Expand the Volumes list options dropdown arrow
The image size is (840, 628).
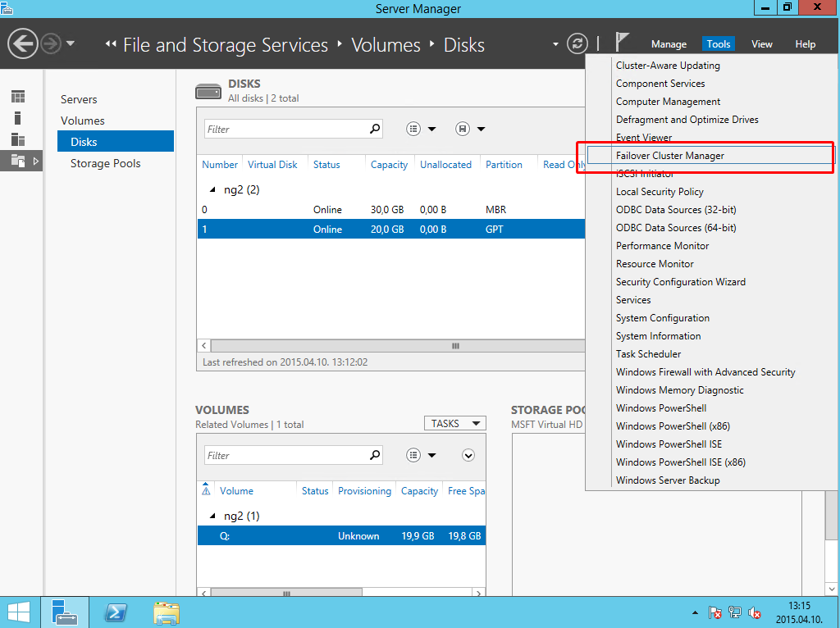[x=431, y=456]
